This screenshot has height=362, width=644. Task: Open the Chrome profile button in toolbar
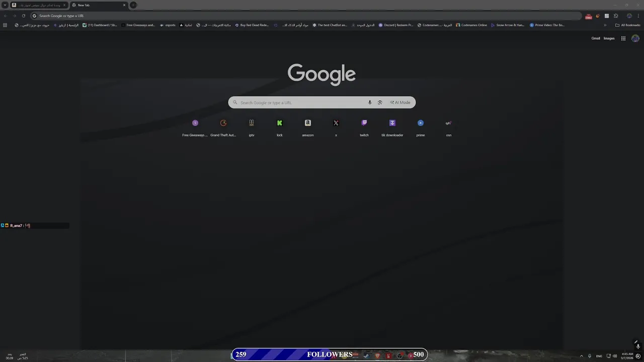point(629,16)
